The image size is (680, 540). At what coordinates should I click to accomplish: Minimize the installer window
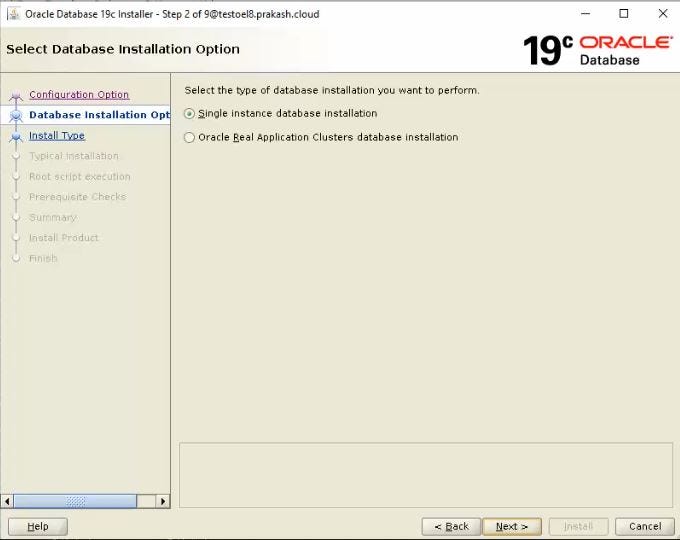coord(585,14)
